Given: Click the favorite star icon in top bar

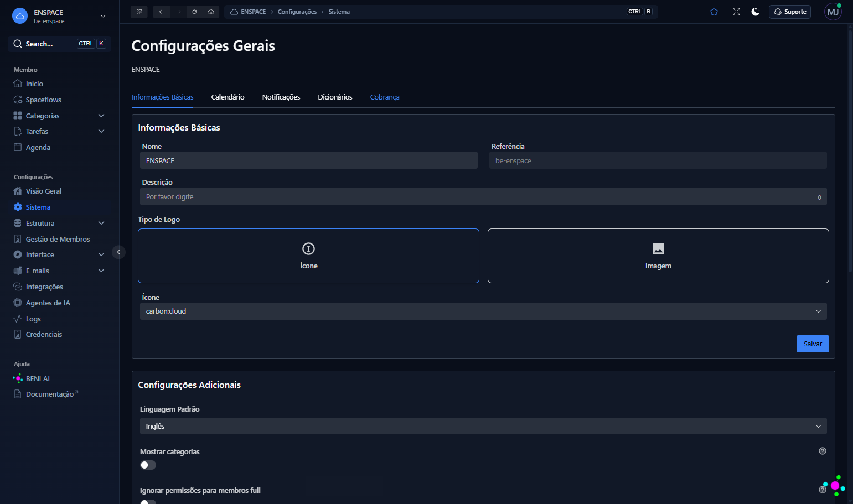Looking at the screenshot, I should (x=714, y=12).
